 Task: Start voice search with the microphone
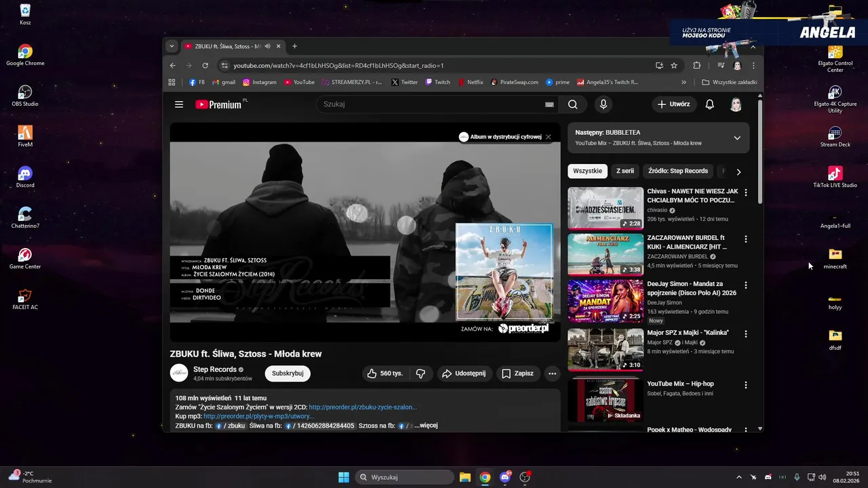(x=603, y=104)
